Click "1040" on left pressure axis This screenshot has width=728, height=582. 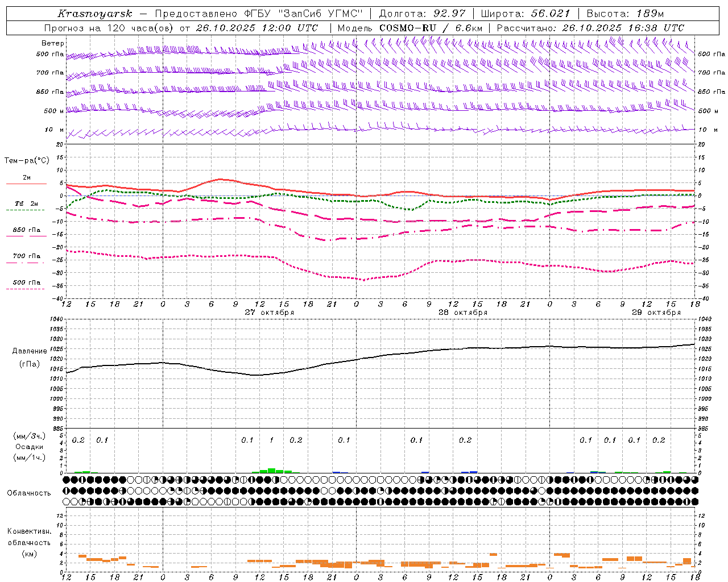[x=56, y=319]
